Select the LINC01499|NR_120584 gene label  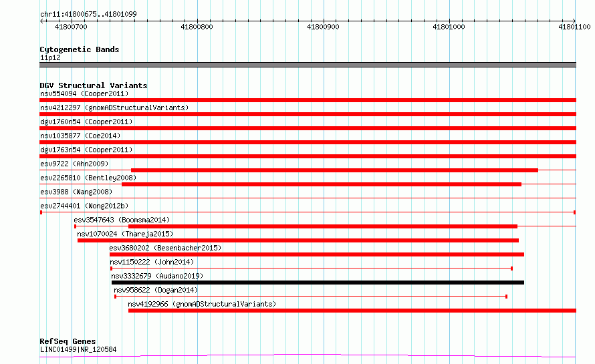click(78, 349)
